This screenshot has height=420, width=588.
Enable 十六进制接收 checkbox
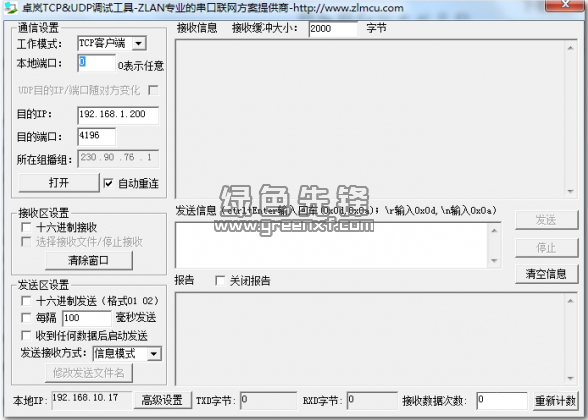click(26, 227)
